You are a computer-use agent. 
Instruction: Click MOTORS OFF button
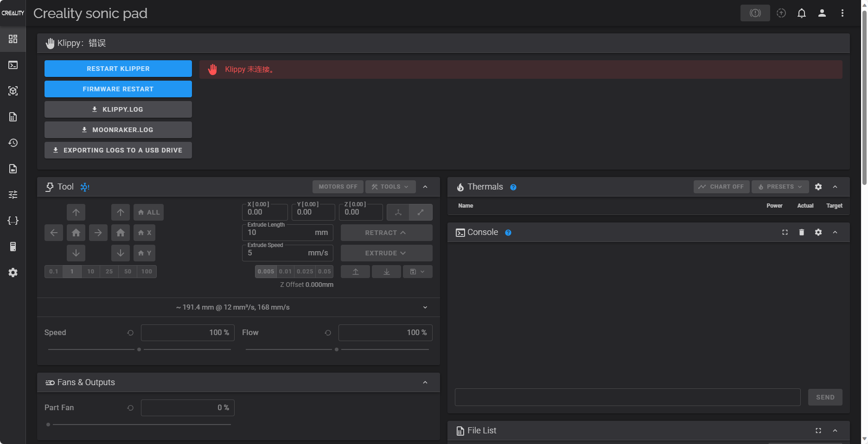pyautogui.click(x=338, y=187)
